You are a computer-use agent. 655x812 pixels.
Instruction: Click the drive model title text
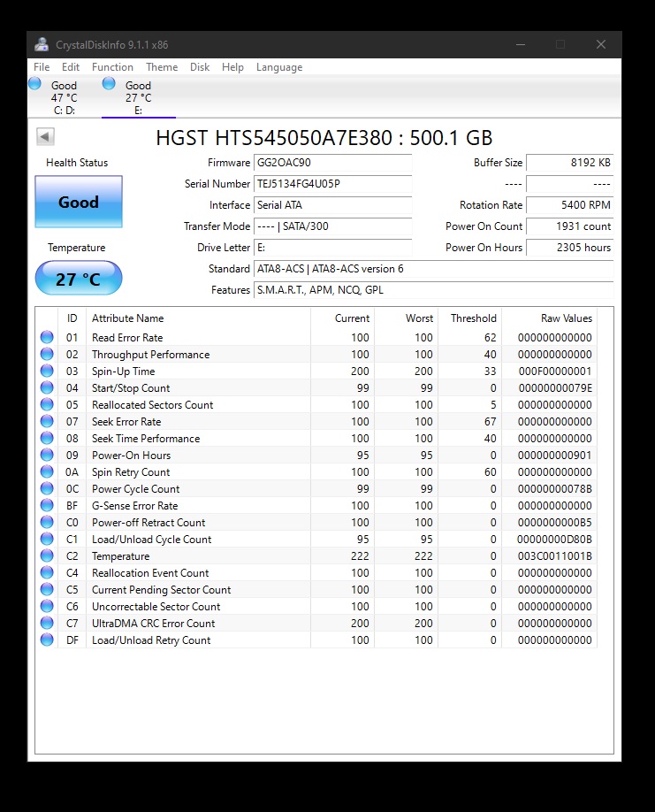tap(324, 138)
